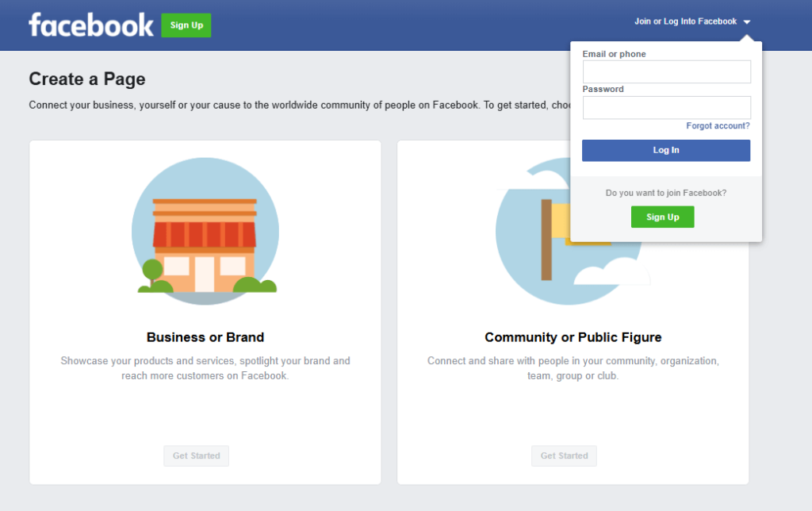Screen dimensions: 812x511
Task: Click the "Password" field label
Action: coord(603,89)
